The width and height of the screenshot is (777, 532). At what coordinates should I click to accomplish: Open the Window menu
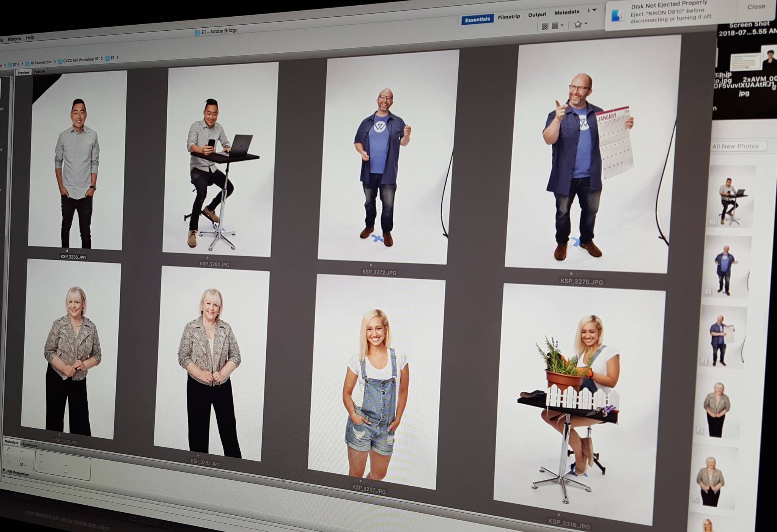point(14,39)
